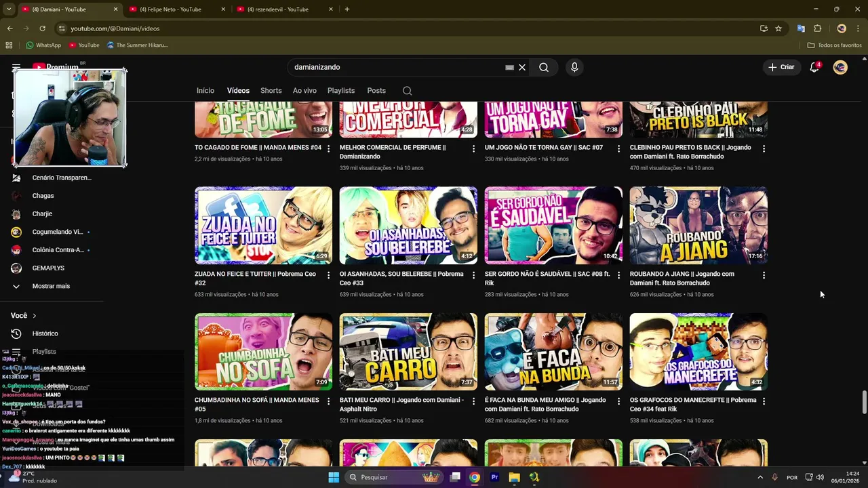Open the tab search dropdown arrow

[9, 9]
